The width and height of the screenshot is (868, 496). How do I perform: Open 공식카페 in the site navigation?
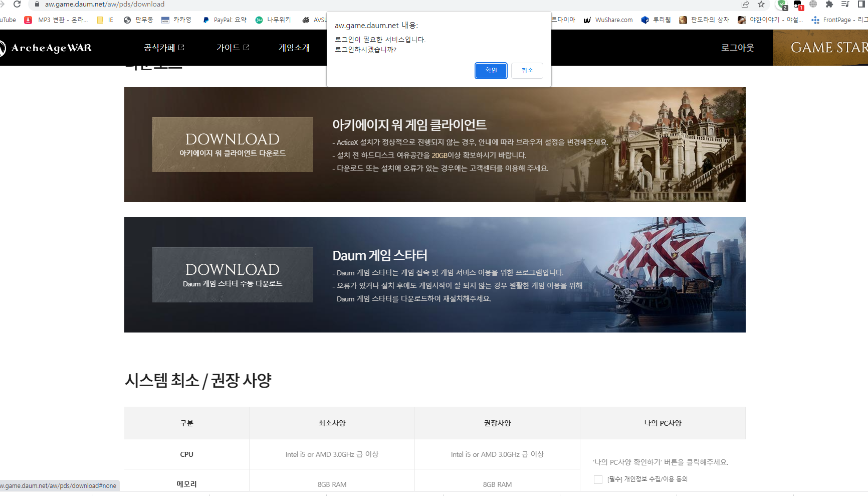[164, 48]
